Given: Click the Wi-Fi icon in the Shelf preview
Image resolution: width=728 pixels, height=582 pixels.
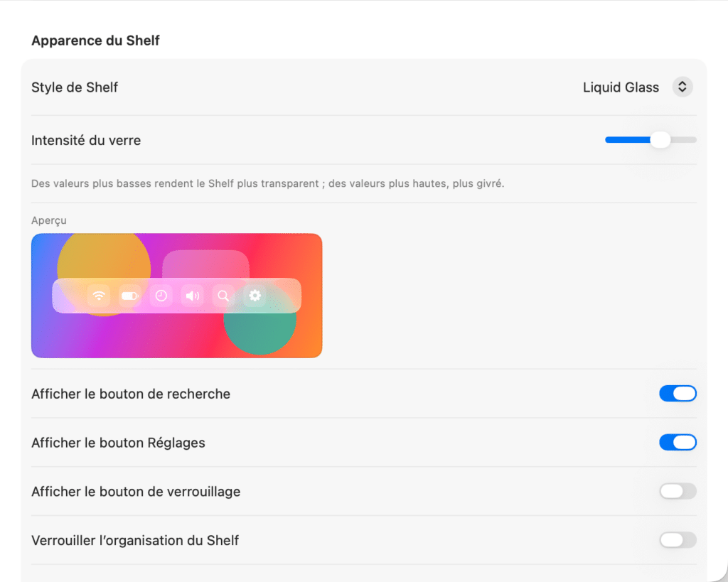Looking at the screenshot, I should pos(99,296).
